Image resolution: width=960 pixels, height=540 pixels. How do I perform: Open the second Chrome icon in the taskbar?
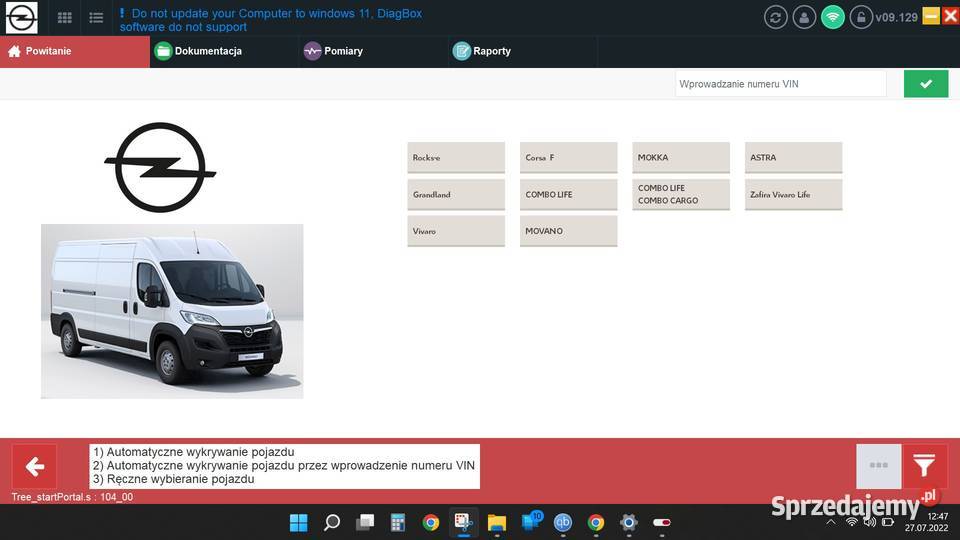(x=596, y=522)
